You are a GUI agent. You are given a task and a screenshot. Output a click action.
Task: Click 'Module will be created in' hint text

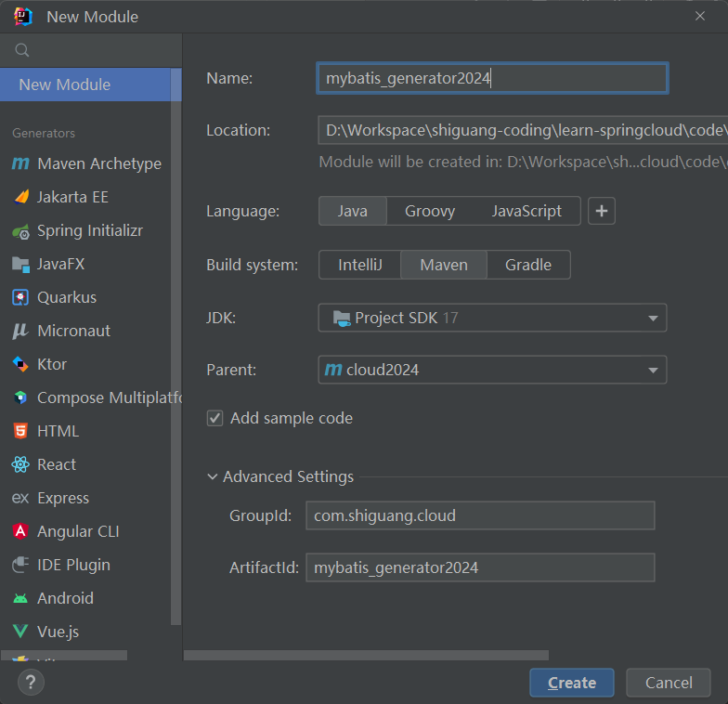click(523, 162)
